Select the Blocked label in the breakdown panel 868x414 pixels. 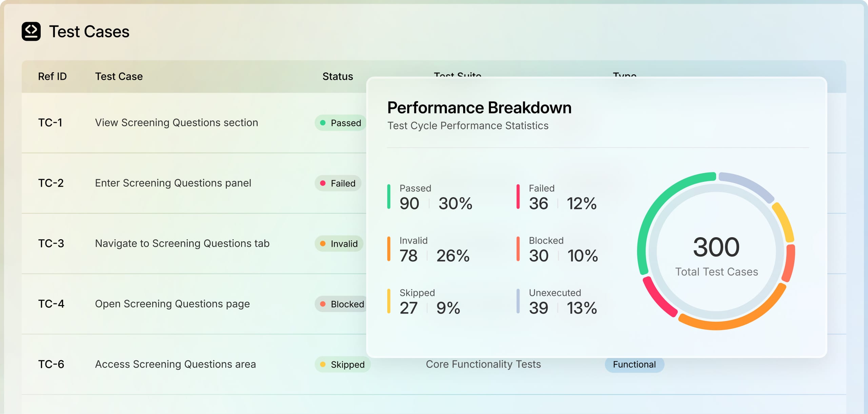coord(546,241)
